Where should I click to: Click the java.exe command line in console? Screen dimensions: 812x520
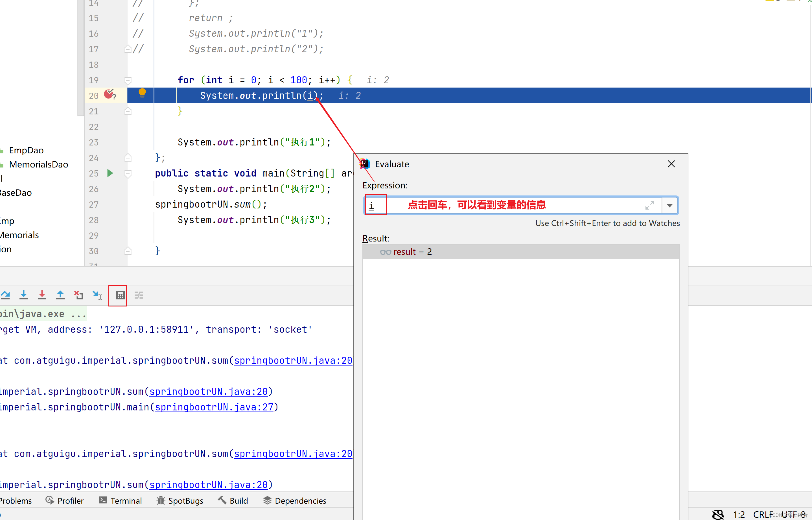[x=43, y=314]
